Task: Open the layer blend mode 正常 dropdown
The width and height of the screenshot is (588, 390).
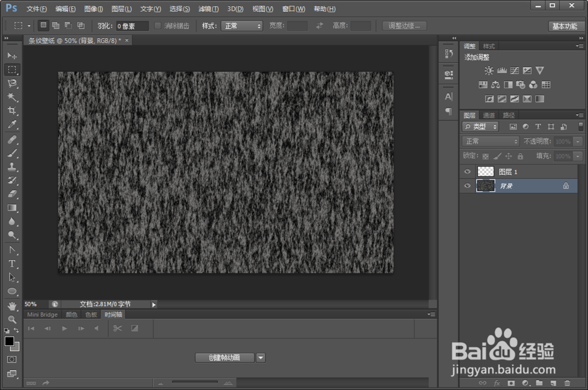Action: [x=490, y=141]
